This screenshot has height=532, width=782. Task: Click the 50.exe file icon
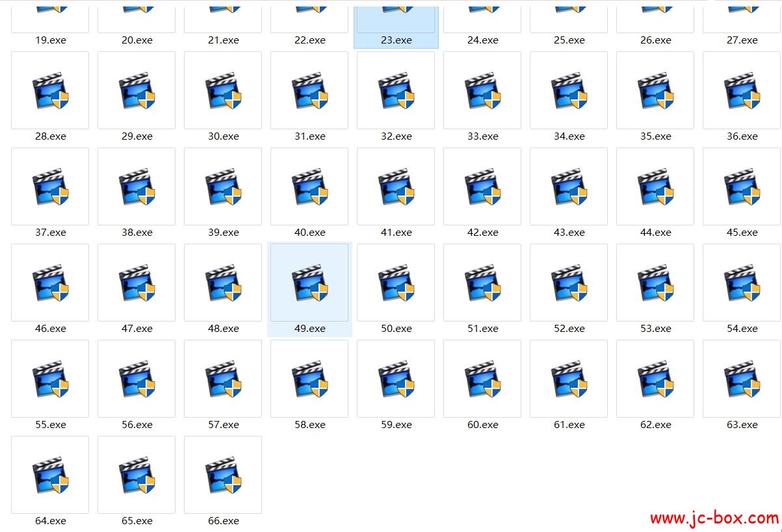tap(397, 283)
